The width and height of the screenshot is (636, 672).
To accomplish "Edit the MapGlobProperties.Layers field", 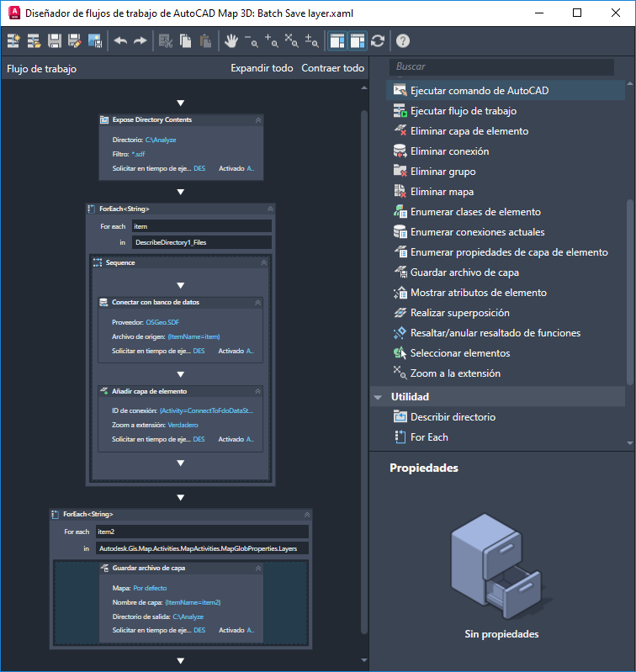I will (x=202, y=548).
